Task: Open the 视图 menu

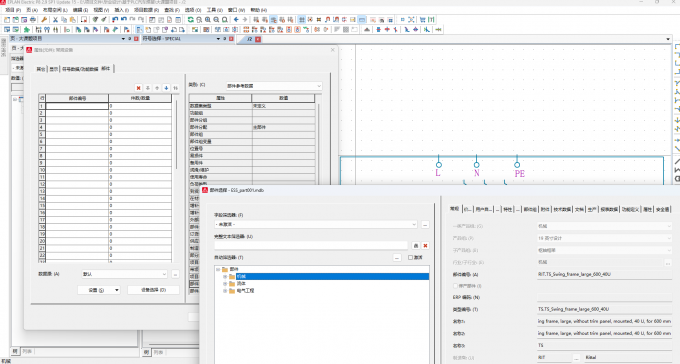Action: point(101,10)
